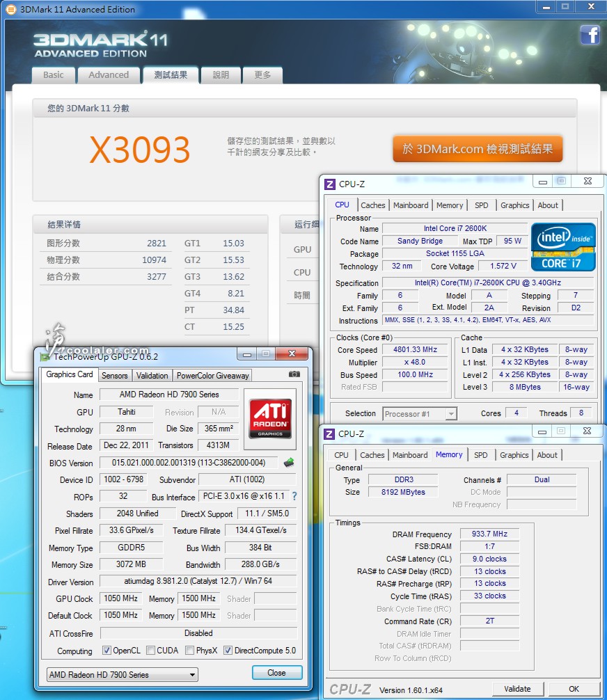The width and height of the screenshot is (607, 700).
Task: Click the GPU Clock value 1050 MHz
Action: [x=120, y=598]
